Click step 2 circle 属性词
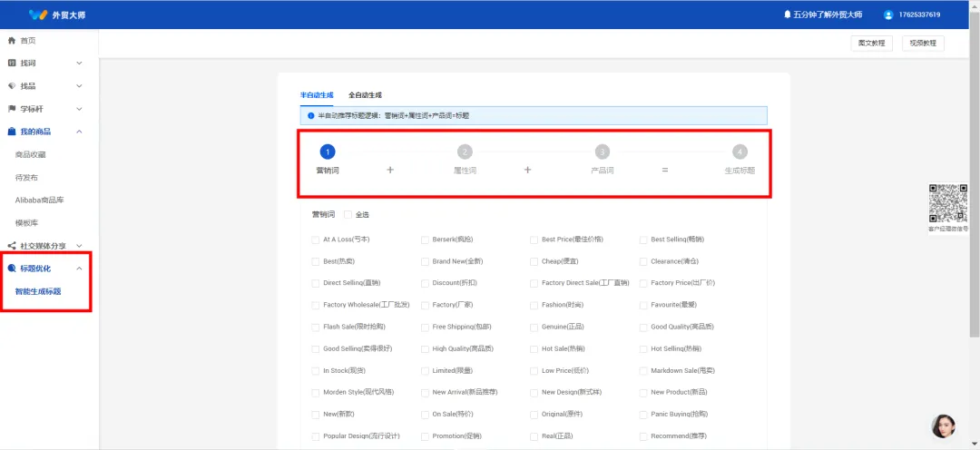This screenshot has width=980, height=450. [x=465, y=152]
